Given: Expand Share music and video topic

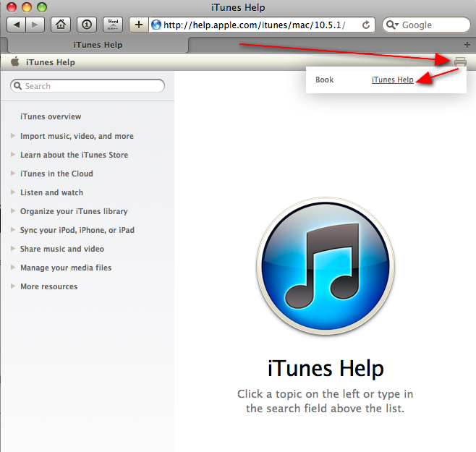Looking at the screenshot, I should tap(13, 249).
